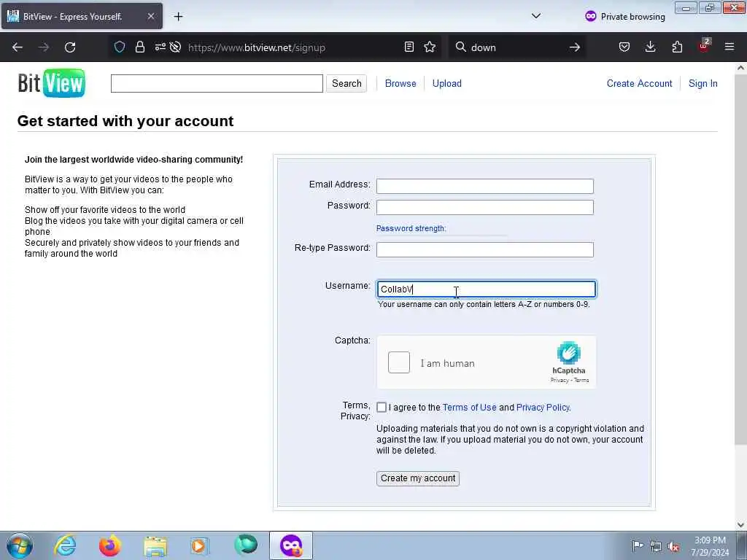Click the Sign In link
Viewport: 747px width, 560px height.
coord(703,83)
